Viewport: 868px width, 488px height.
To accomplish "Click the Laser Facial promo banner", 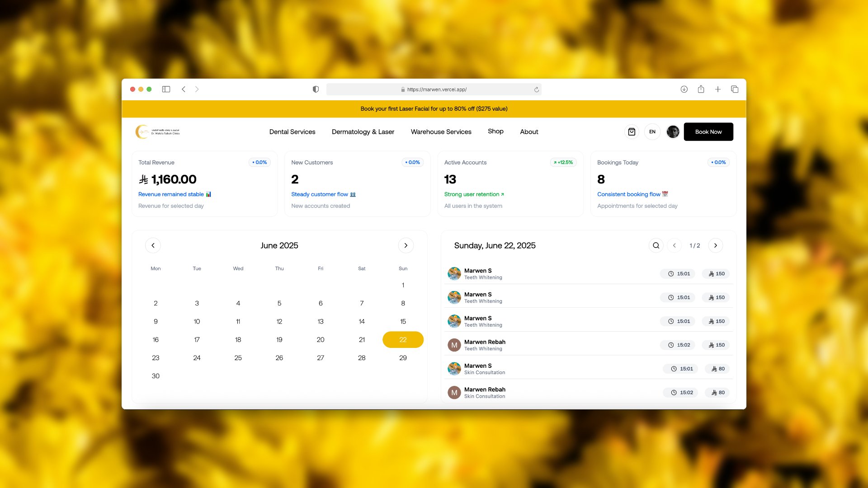I will point(434,109).
